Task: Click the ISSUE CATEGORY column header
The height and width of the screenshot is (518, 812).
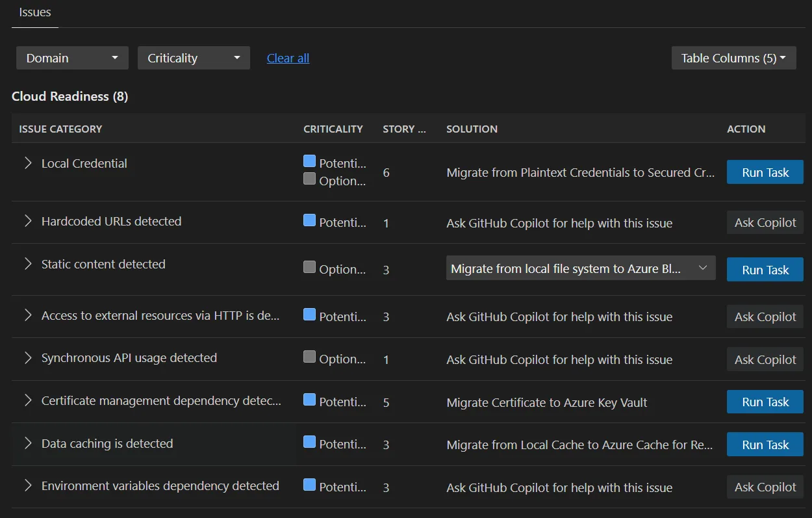Action: [x=60, y=129]
